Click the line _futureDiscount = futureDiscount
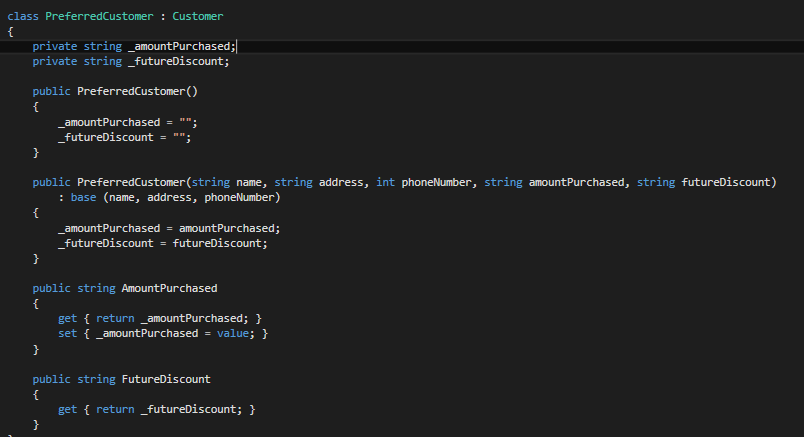 pyautogui.click(x=163, y=243)
